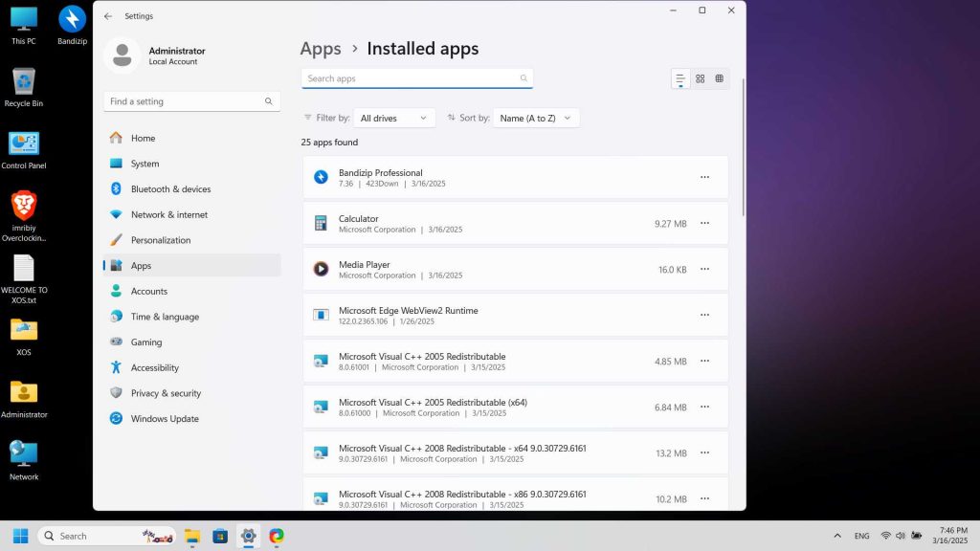Open Network & internet settings

pyautogui.click(x=191, y=215)
